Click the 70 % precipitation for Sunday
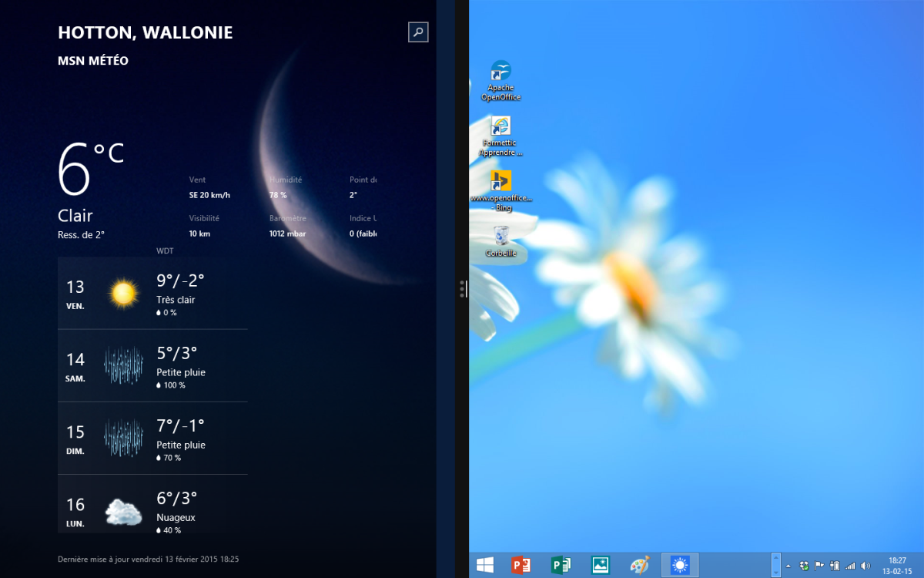This screenshot has height=578, width=924. [x=169, y=458]
